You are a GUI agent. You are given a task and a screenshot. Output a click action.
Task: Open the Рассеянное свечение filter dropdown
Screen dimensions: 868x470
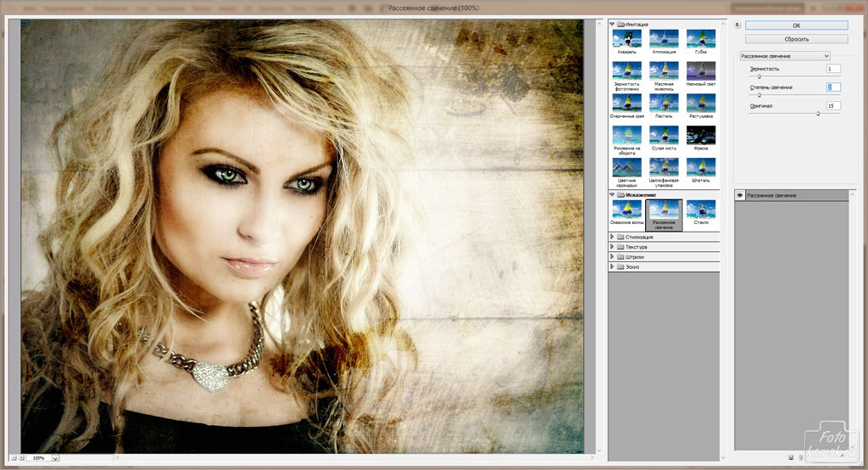[784, 56]
